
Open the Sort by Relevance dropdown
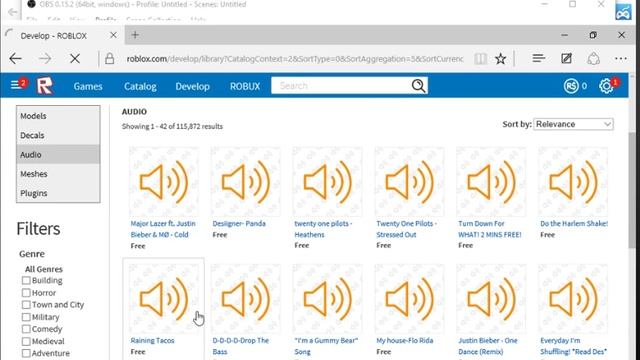tap(573, 124)
